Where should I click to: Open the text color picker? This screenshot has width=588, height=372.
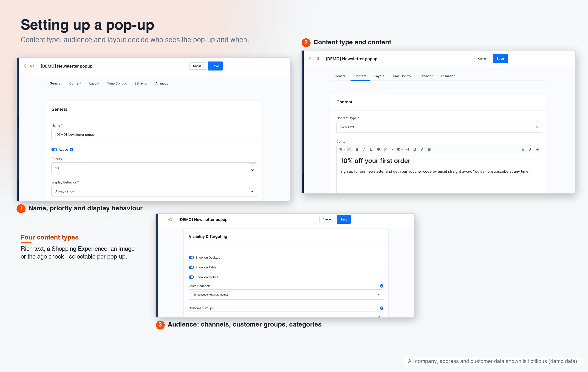[349, 149]
